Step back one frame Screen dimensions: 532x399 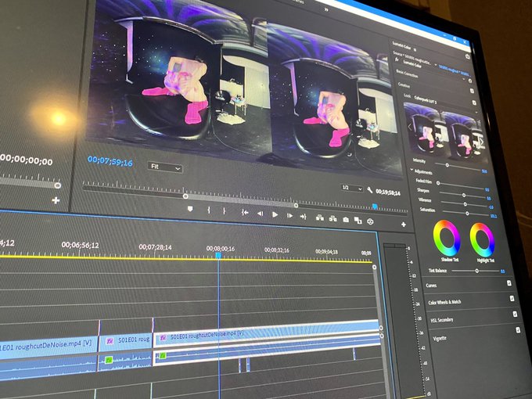point(261,214)
